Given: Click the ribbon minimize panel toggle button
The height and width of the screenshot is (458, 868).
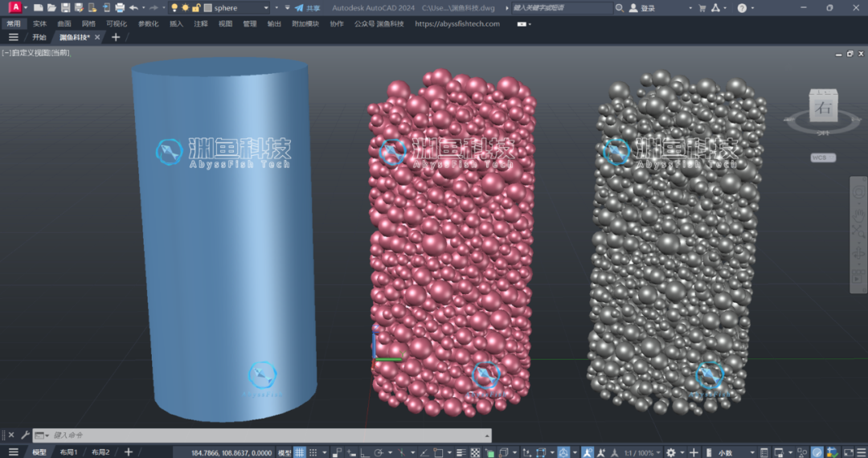Looking at the screenshot, I should [x=522, y=24].
